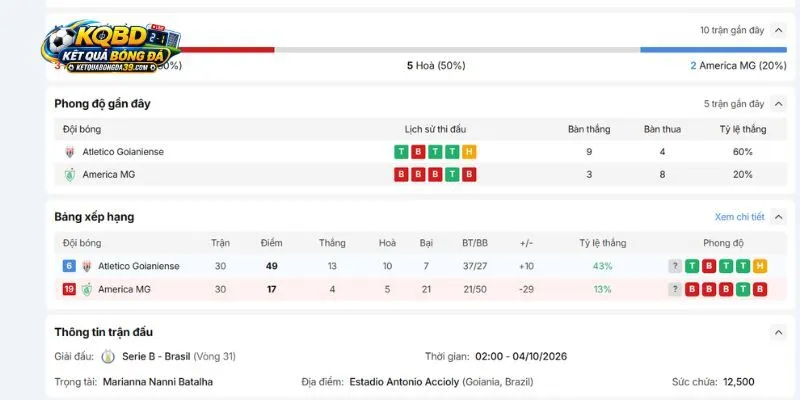The width and height of the screenshot is (800, 400).
Task: Click grey ? badge in Atletico Goianiense standings row
Action: [675, 266]
